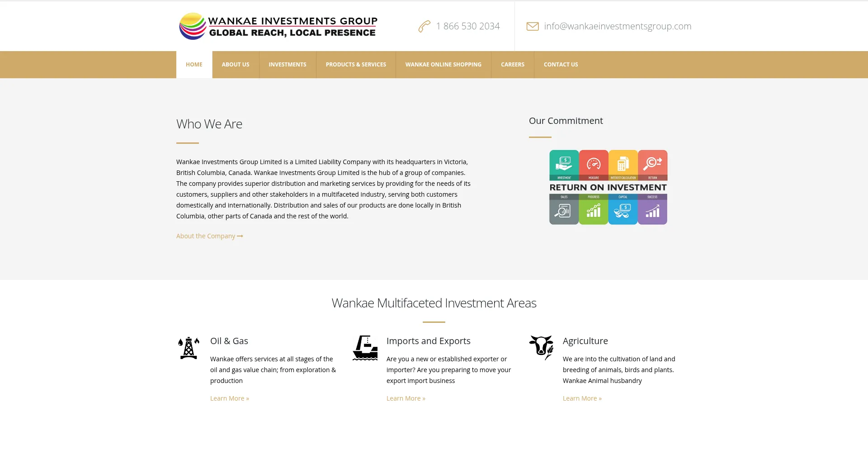This screenshot has height=449, width=868.
Task: Click the email envelope icon
Action: 533,27
